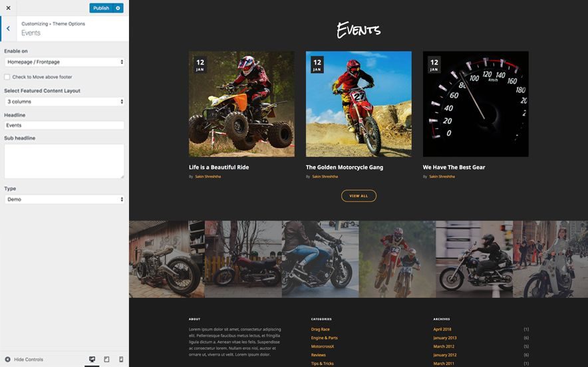Enable Check to Move above footer checkbox
Image resolution: width=588 pixels, height=367 pixels.
(x=7, y=77)
